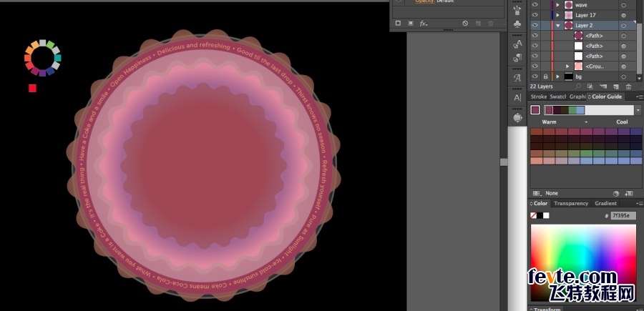Toggle visibility of Layer 17
644x311 pixels.
pos(535,15)
